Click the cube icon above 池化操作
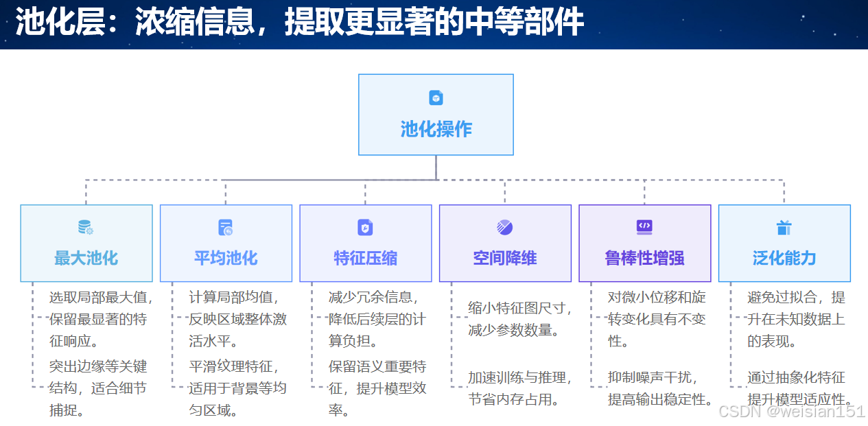 pyautogui.click(x=436, y=98)
